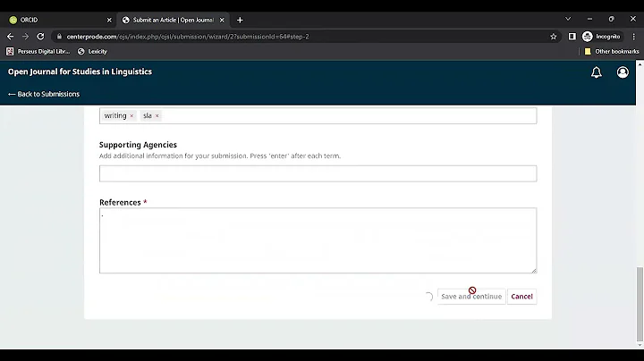The height and width of the screenshot is (361, 644).
Task: Close the Submit an Article tab
Action: click(222, 20)
